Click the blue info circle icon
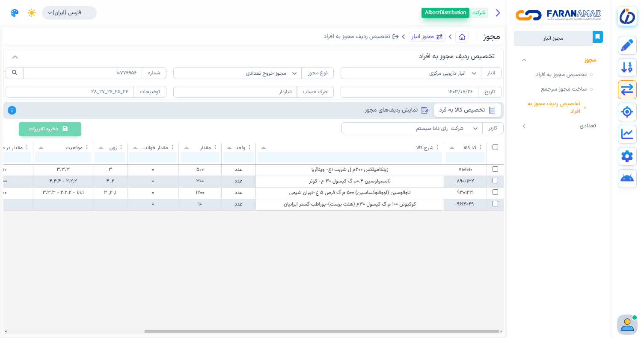 [12, 110]
